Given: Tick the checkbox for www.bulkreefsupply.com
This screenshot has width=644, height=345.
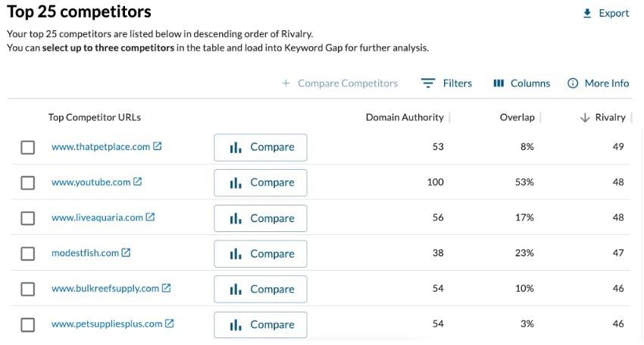Looking at the screenshot, I should pos(27,289).
